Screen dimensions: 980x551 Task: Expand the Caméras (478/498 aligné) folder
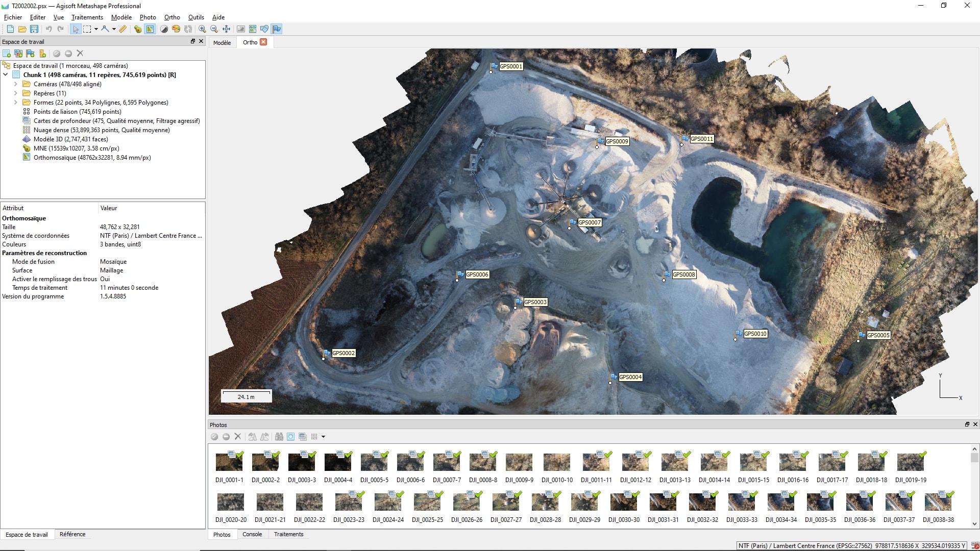tap(16, 84)
